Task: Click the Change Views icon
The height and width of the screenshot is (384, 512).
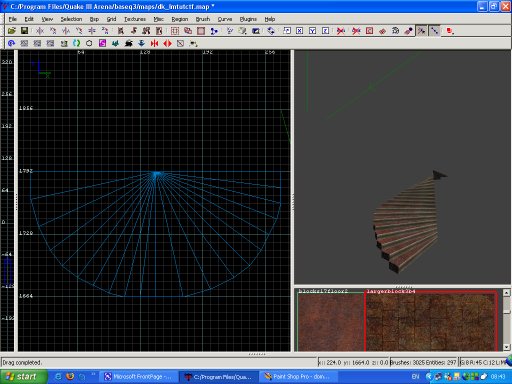Action: click(x=230, y=31)
